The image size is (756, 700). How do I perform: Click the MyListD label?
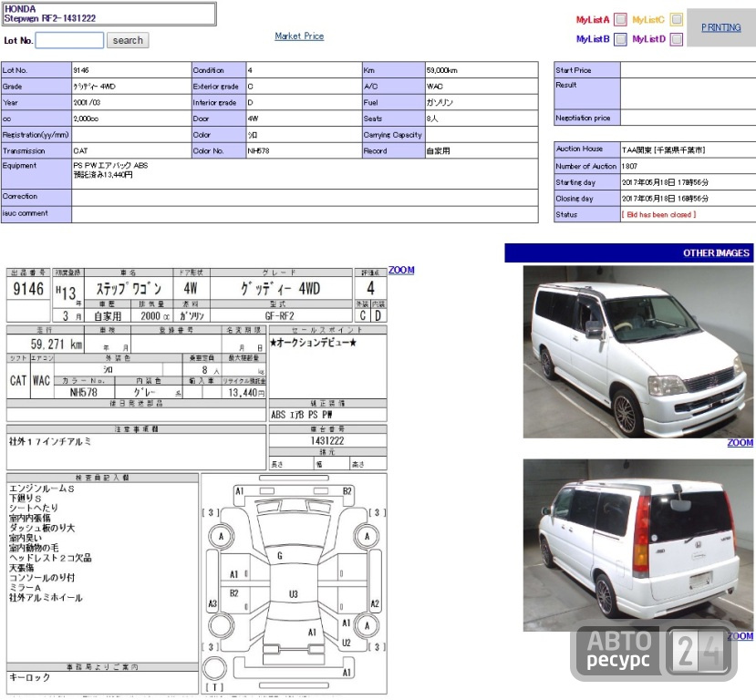point(648,39)
